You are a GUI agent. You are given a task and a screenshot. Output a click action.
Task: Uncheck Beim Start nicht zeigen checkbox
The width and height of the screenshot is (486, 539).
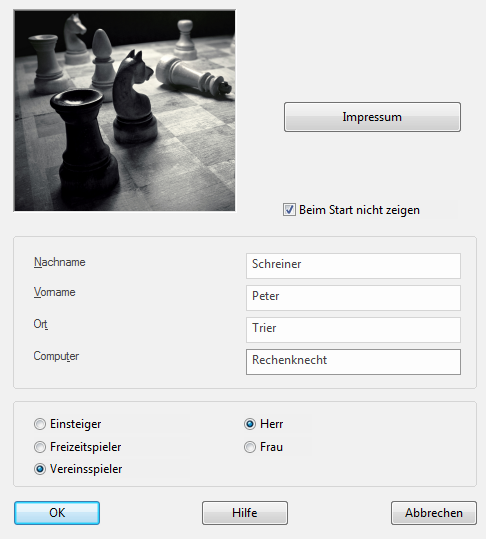click(x=289, y=210)
